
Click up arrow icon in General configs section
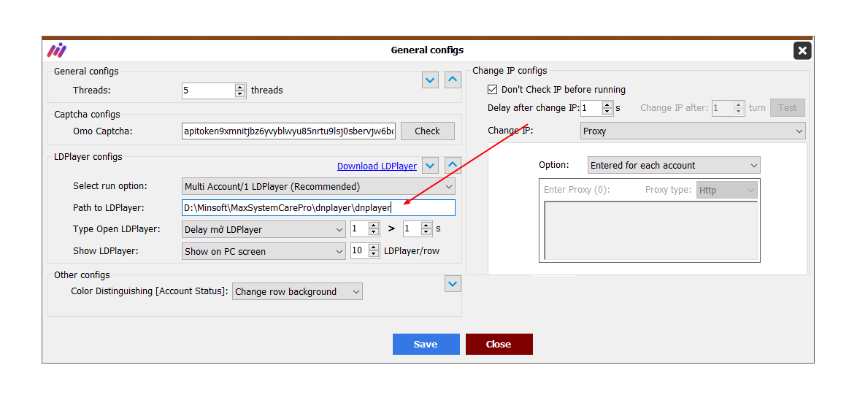[x=453, y=80]
